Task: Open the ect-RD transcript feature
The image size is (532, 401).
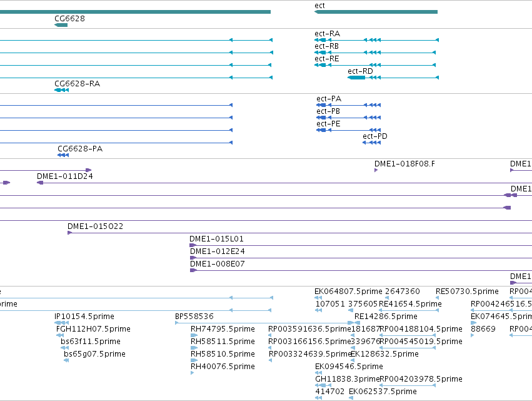Action: tap(393, 78)
